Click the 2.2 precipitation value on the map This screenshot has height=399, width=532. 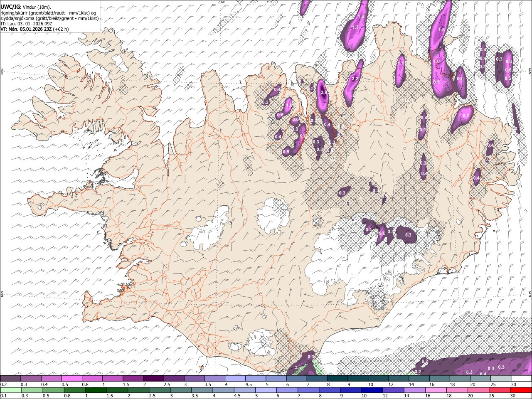(x=355, y=79)
